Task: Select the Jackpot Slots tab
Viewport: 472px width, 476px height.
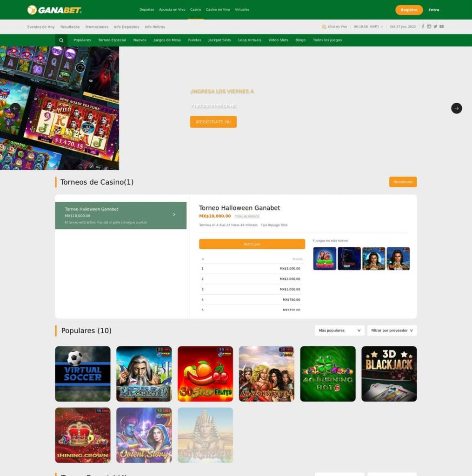Action: [219, 40]
